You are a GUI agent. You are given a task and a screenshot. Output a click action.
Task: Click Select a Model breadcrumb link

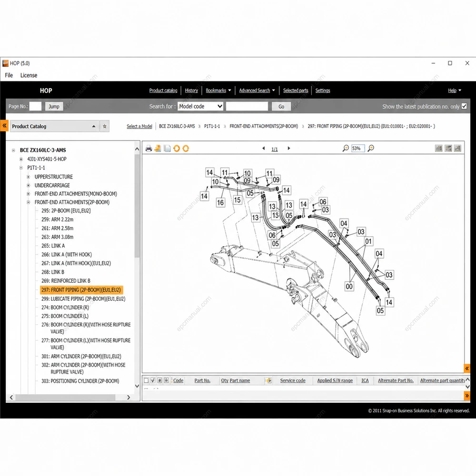(139, 126)
